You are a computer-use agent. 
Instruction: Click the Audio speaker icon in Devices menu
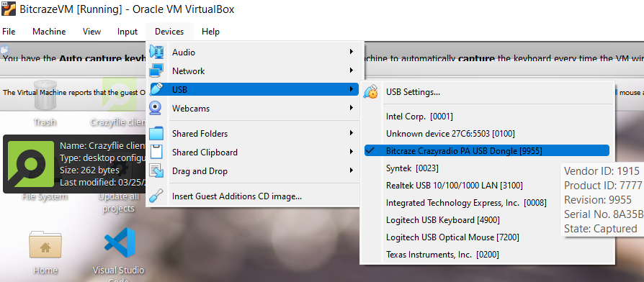tap(156, 52)
